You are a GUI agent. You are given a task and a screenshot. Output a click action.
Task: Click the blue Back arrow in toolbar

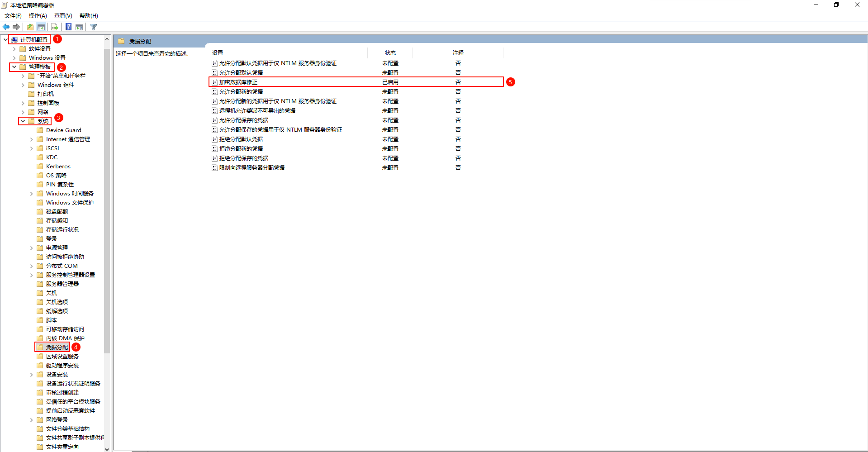(x=6, y=27)
